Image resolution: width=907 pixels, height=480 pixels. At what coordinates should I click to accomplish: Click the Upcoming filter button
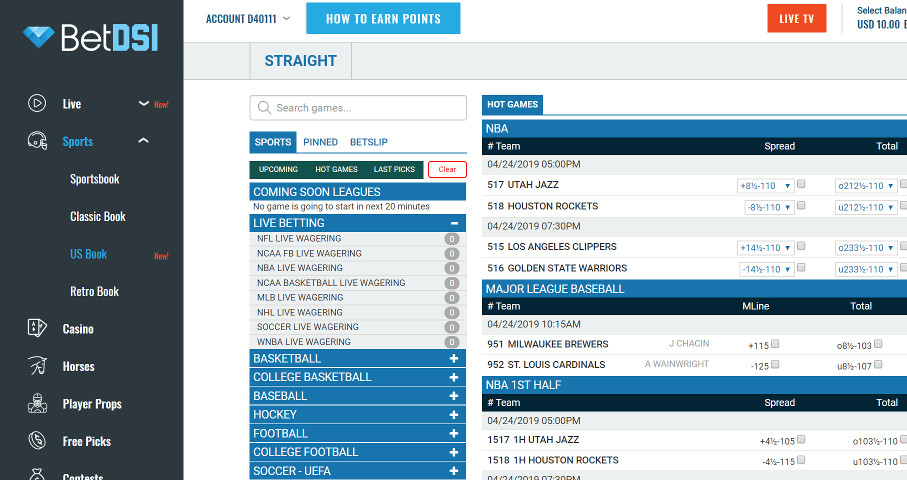point(278,169)
